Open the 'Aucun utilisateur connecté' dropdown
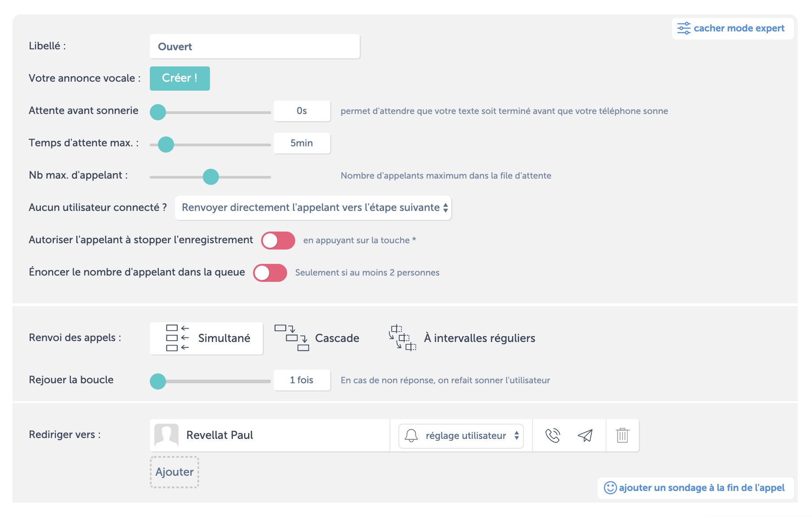This screenshot has height=517, width=812. [x=313, y=208]
